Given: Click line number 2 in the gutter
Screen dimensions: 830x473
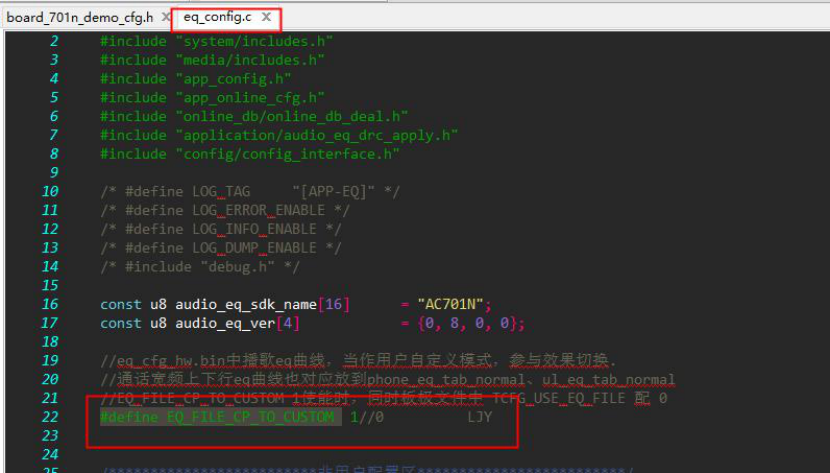Looking at the screenshot, I should click(54, 41).
